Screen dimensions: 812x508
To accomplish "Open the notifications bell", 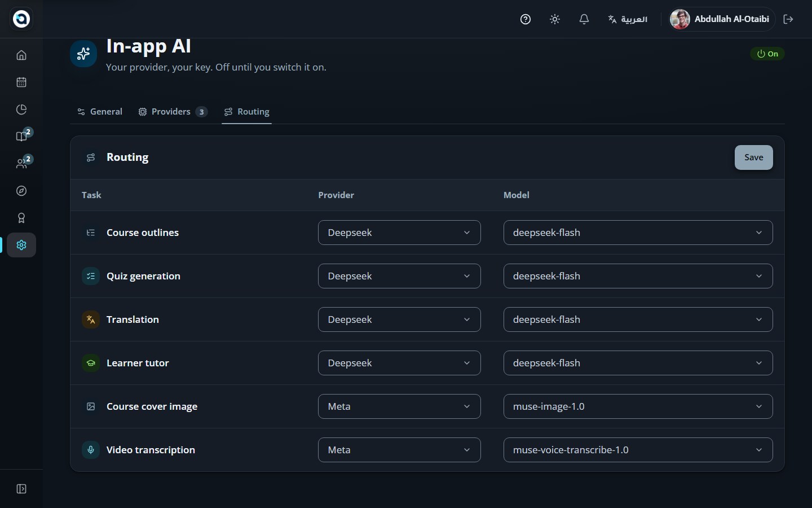I will [x=584, y=19].
